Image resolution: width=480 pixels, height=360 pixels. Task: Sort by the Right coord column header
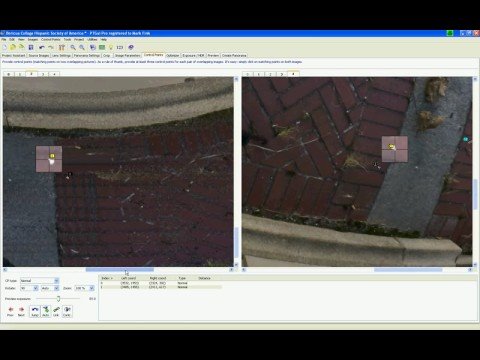point(158,278)
